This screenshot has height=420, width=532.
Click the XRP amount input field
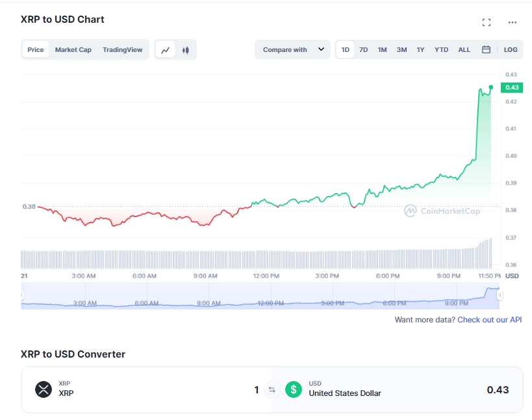pos(195,390)
